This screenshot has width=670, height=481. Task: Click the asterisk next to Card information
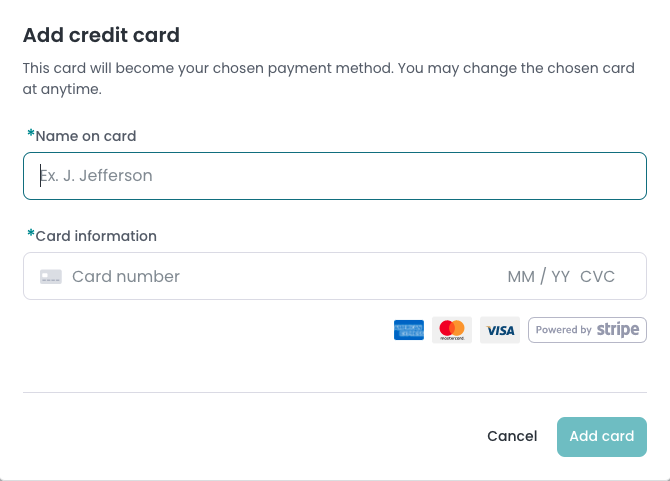point(31,233)
